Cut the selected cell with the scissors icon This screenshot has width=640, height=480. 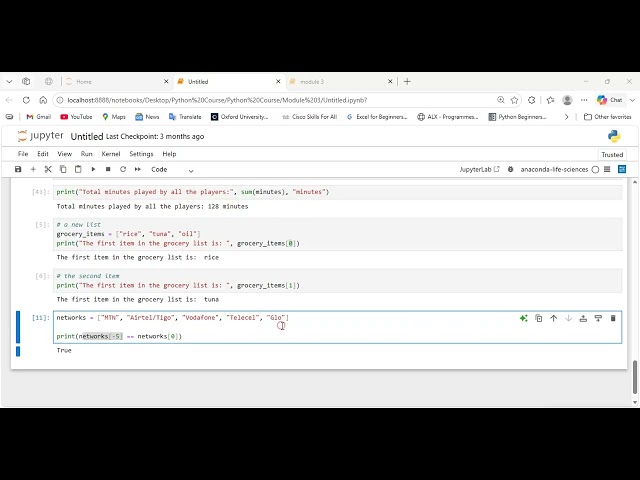(x=48, y=169)
